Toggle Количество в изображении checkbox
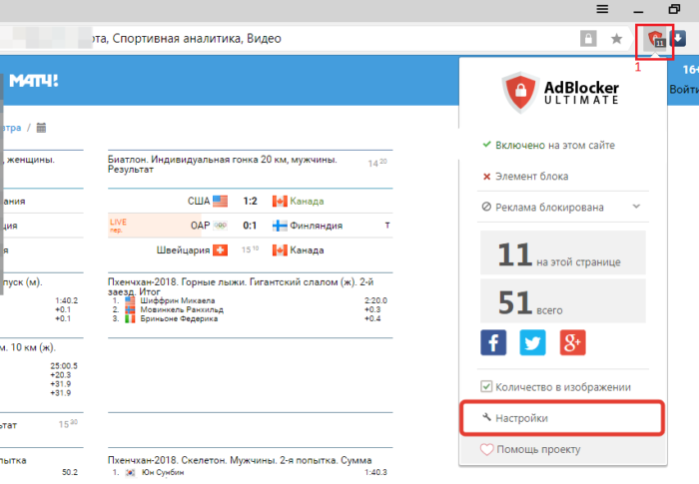Viewport: 699px width, 484px height. tap(486, 386)
